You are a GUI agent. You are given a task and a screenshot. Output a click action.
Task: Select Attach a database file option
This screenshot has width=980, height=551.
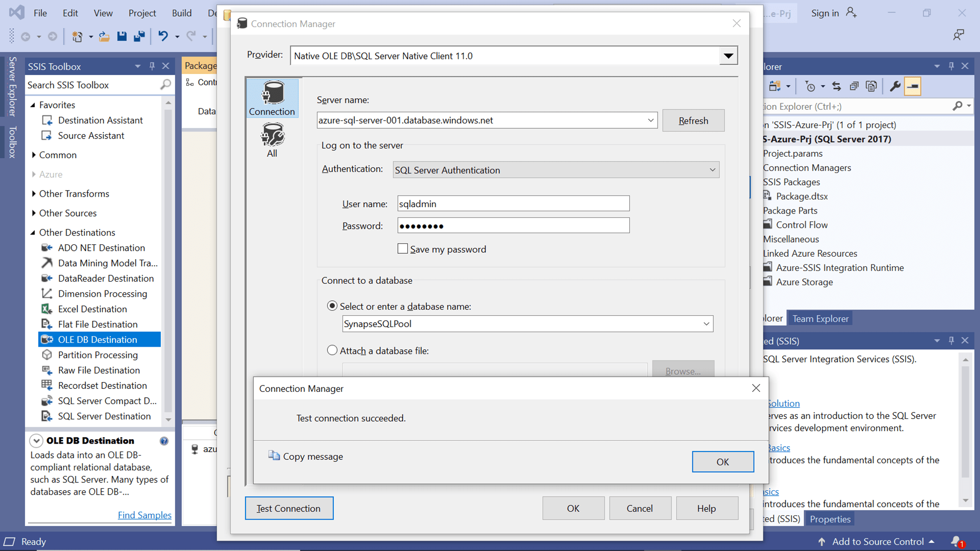point(332,350)
